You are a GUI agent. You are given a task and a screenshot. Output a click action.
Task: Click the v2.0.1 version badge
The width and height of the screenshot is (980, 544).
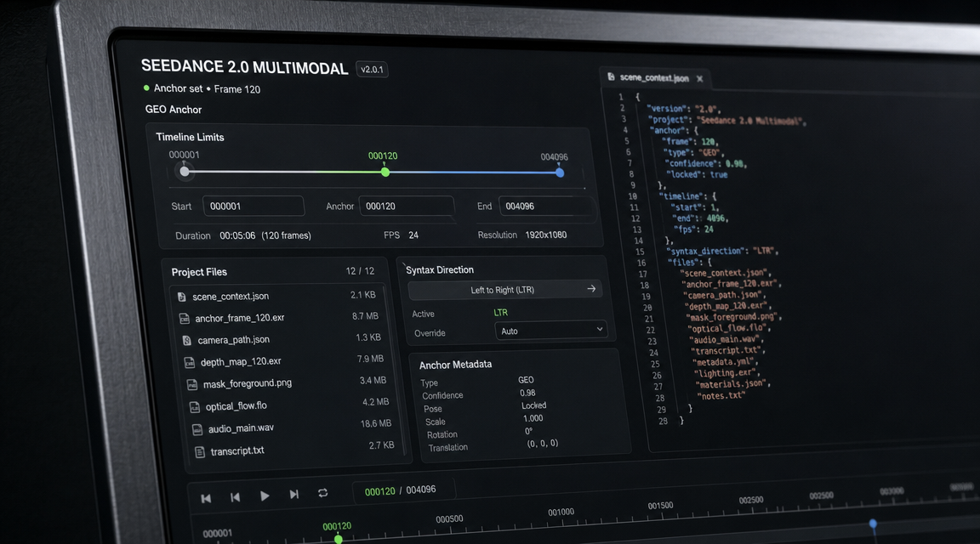(372, 70)
